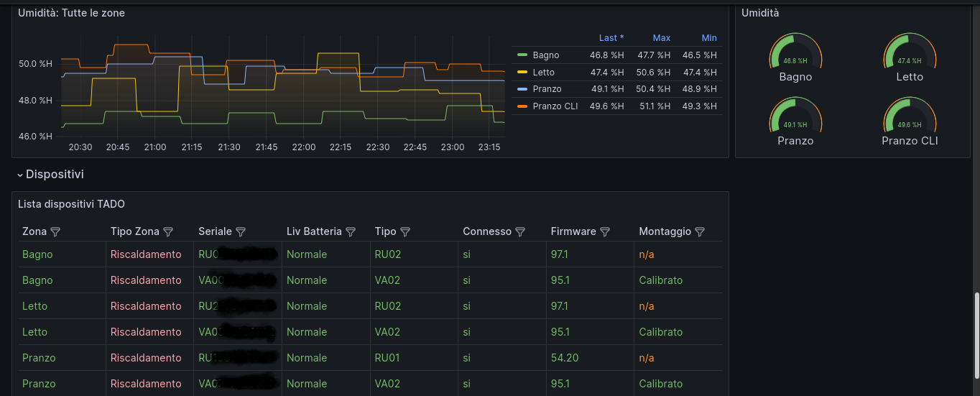Open Umidità: Tutte le zone panel menu
This screenshot has height=396, width=980.
point(70,13)
